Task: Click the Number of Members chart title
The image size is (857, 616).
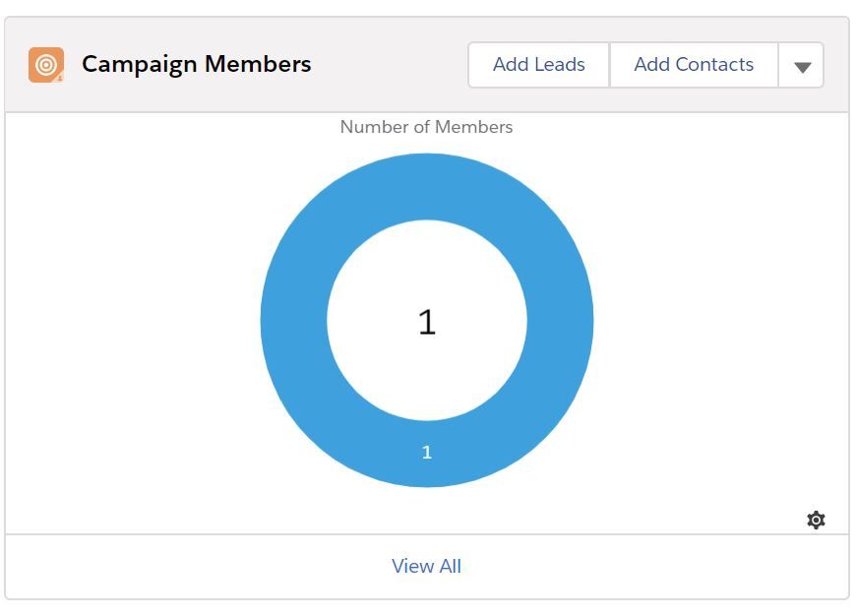Action: pos(426,127)
